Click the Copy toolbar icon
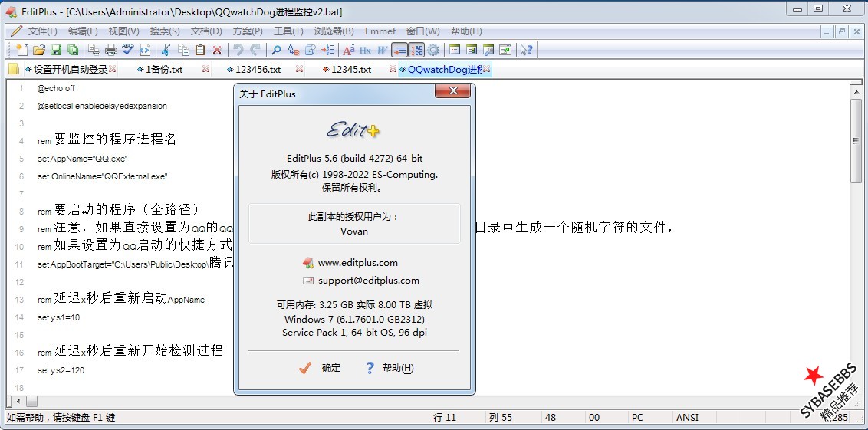 (183, 50)
